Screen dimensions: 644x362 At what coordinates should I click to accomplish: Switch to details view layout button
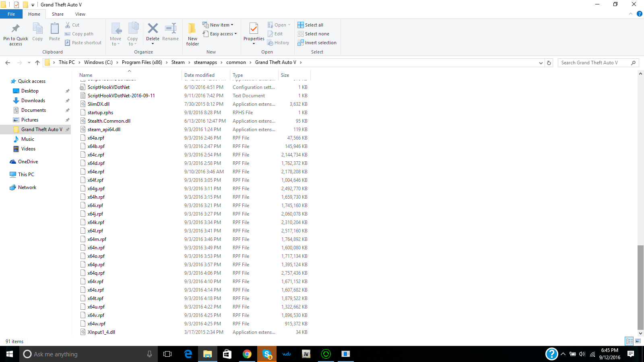(x=629, y=341)
